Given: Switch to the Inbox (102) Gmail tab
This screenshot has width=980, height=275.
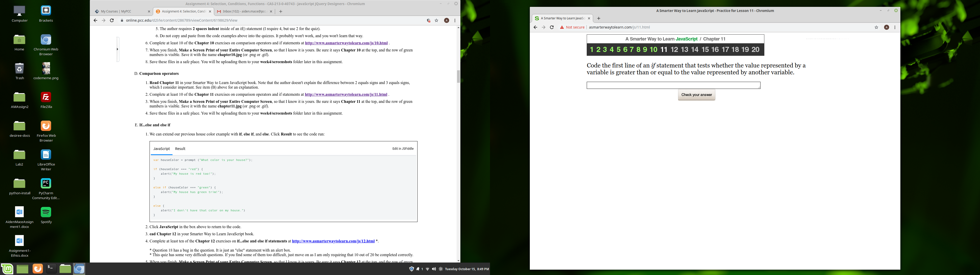Looking at the screenshot, I should 243,11.
